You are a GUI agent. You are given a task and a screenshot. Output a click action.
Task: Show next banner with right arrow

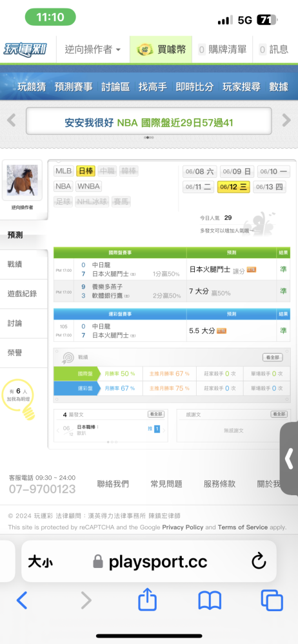coord(286,120)
